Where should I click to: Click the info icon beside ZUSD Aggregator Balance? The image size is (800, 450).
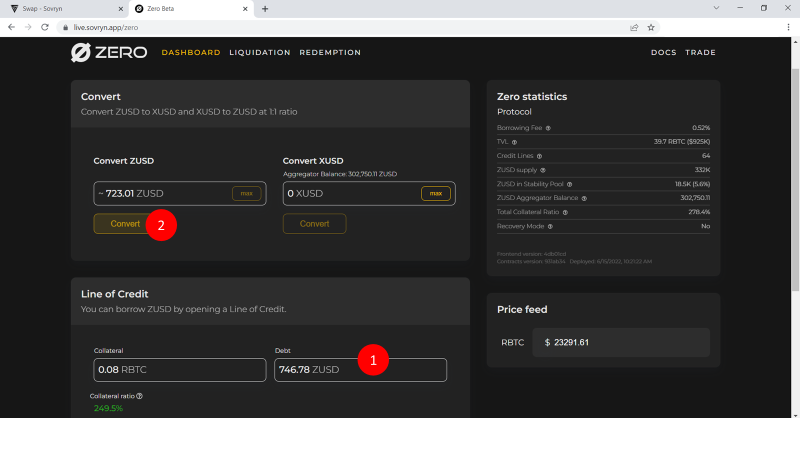pos(584,198)
